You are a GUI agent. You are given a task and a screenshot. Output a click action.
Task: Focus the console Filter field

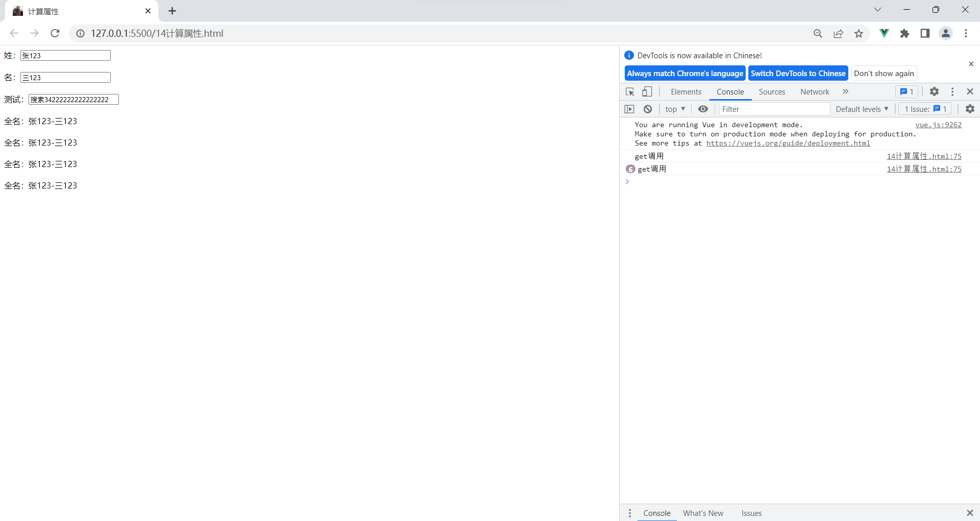click(774, 109)
